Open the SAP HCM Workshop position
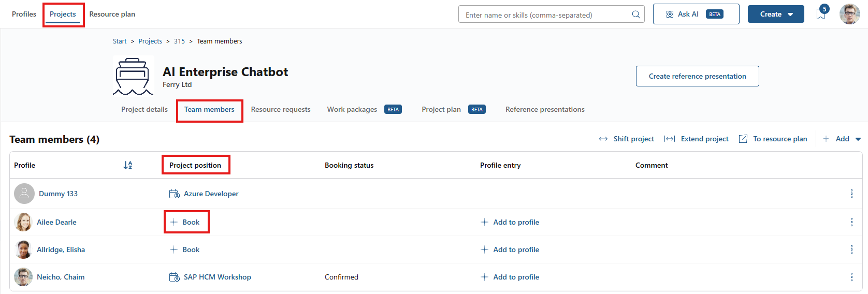Screen dimensions: 868x294 coord(218,277)
